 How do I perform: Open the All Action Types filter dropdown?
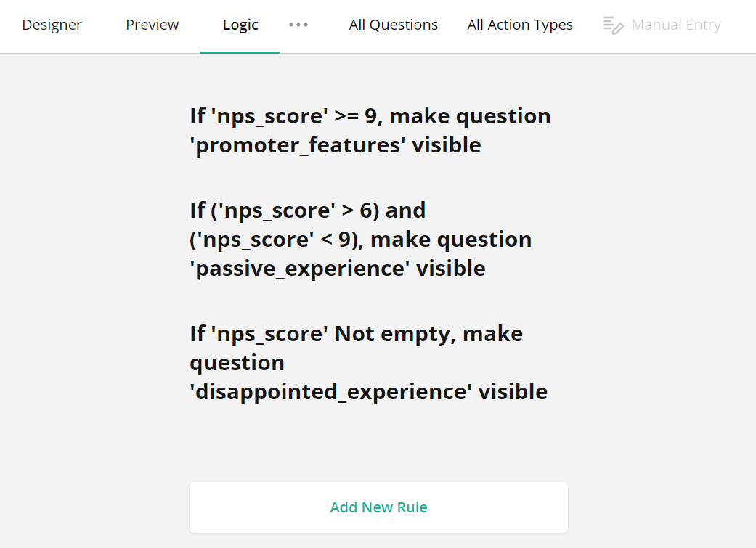[x=520, y=24]
